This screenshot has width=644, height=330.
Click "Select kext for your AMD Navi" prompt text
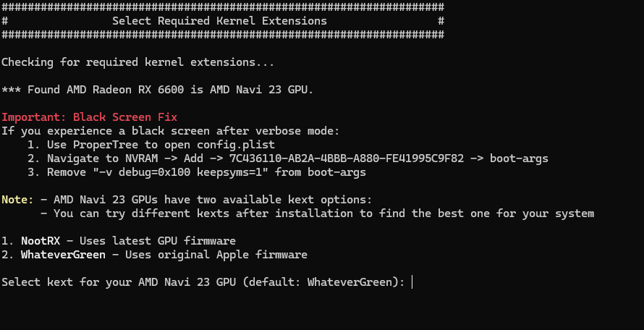[109, 282]
